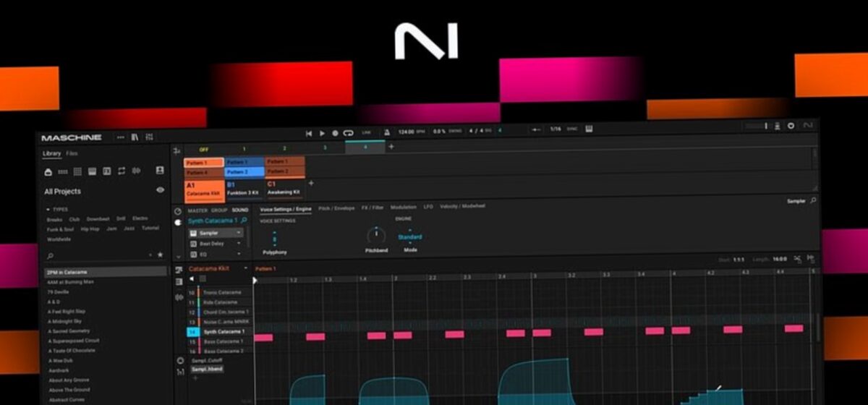Toggle the browser icon beside the menu
The height and width of the screenshot is (405, 868).
[135, 137]
